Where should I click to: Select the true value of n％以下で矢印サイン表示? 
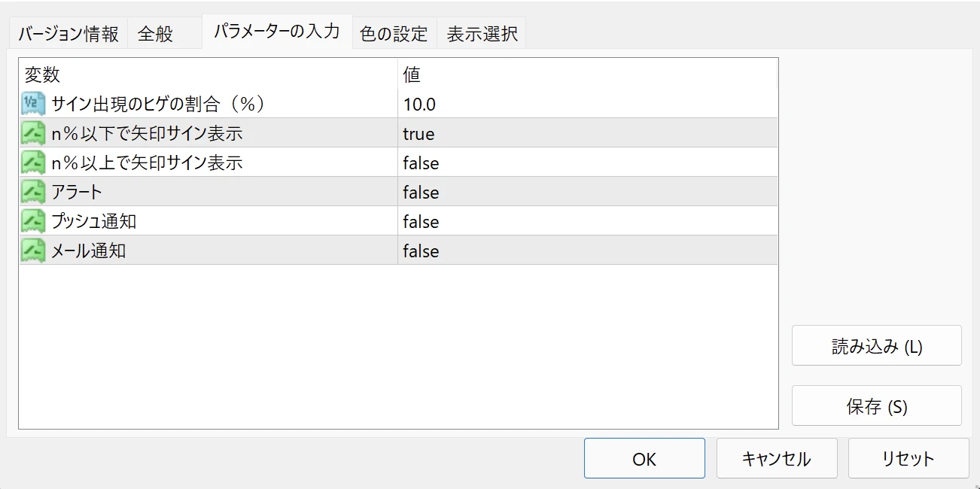coord(418,134)
